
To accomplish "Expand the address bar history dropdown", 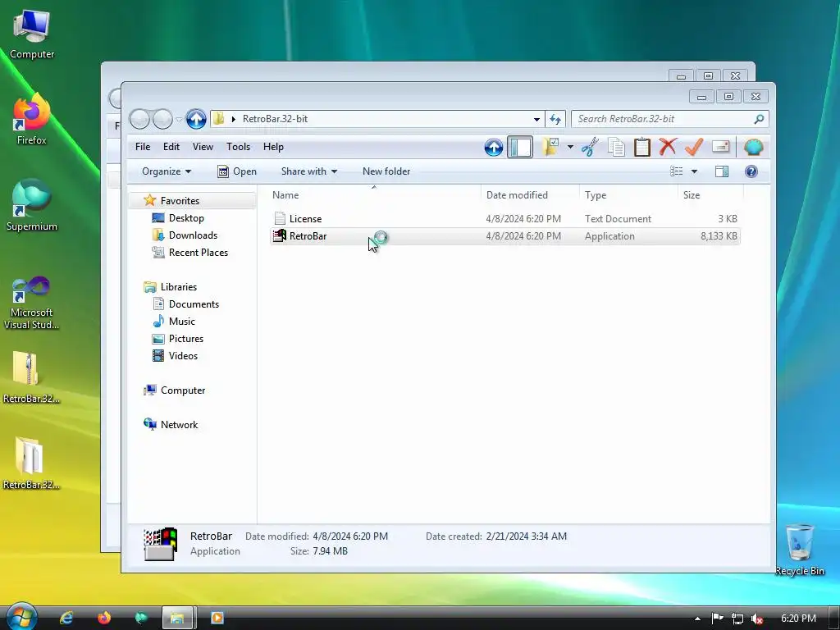I will pos(536,119).
